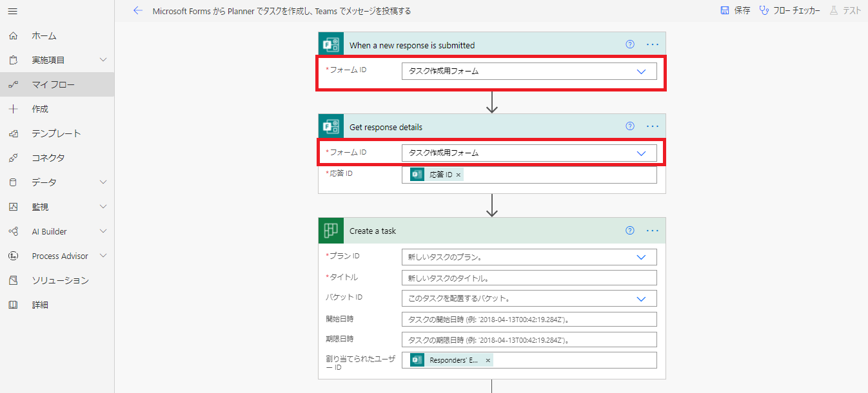Click the Responders' Email token chip

(451, 361)
